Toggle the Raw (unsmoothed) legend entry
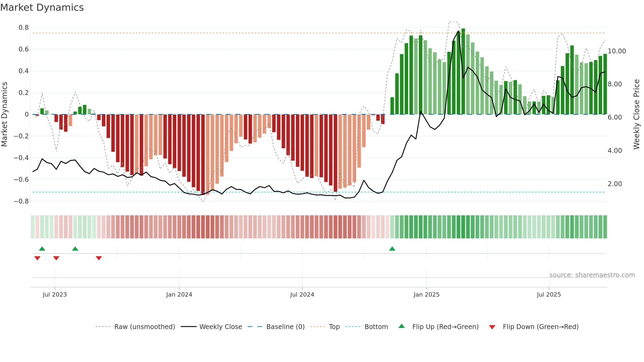The height and width of the screenshot is (362, 644). tap(135, 327)
